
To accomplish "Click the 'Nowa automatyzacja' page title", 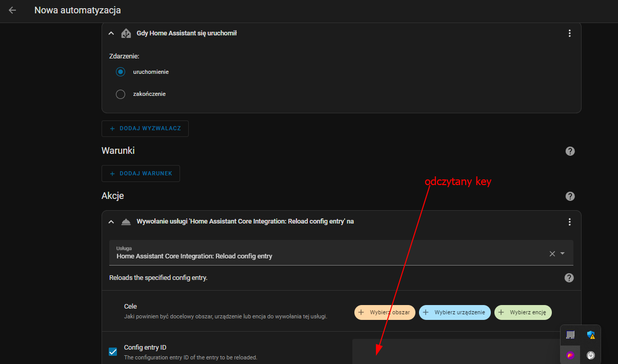I will pyautogui.click(x=77, y=10).
